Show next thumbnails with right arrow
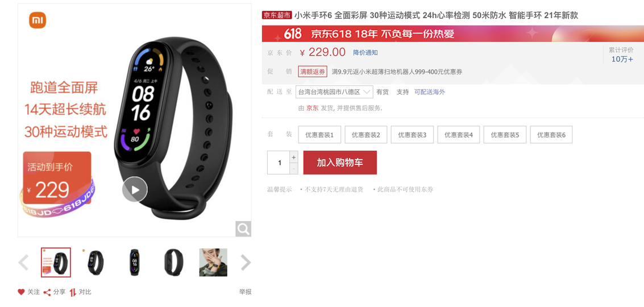 click(x=245, y=263)
